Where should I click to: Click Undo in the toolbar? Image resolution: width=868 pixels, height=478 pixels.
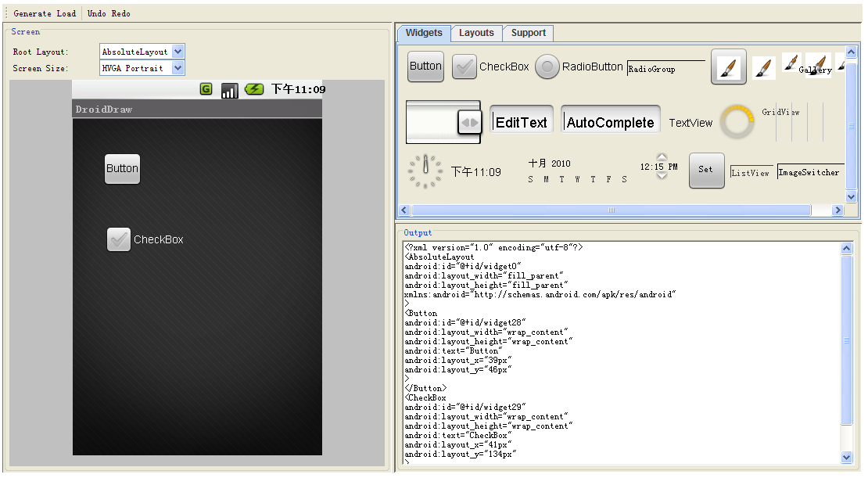pos(97,13)
